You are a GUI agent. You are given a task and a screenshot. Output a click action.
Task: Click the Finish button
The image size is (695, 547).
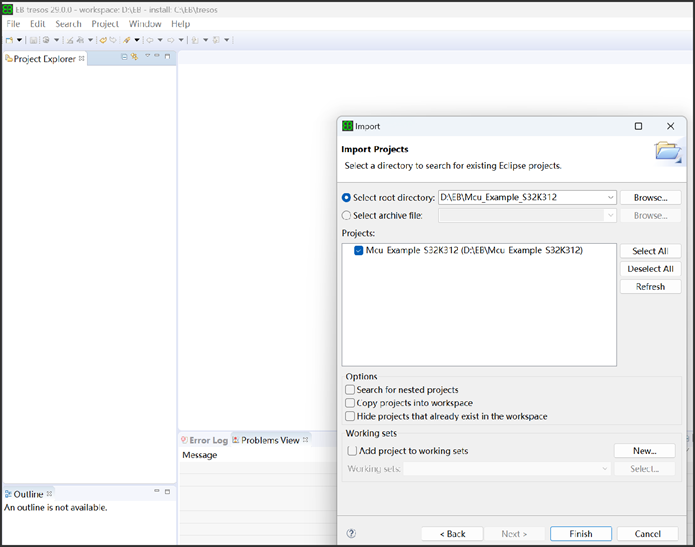pos(581,534)
